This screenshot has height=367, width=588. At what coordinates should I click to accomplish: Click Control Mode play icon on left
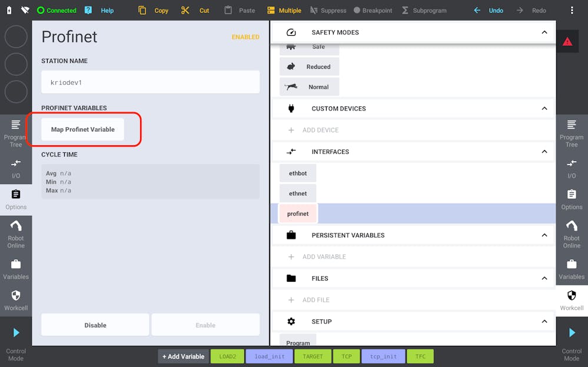pos(16,332)
